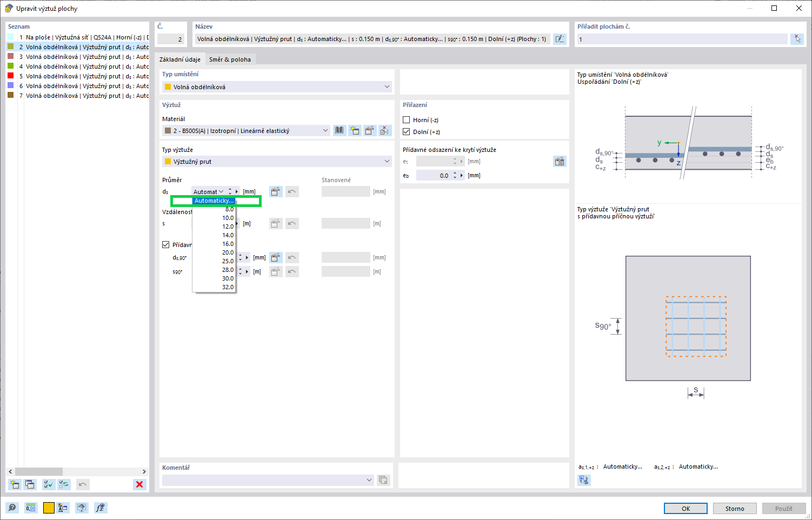Select all items with double check icon

click(49, 484)
